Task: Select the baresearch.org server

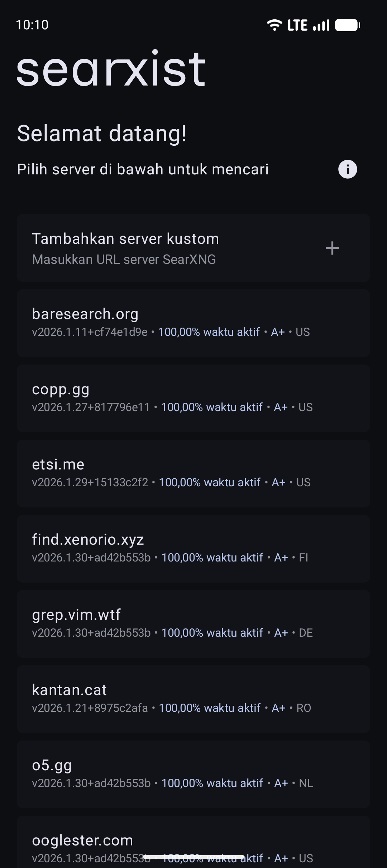Action: pos(193,323)
